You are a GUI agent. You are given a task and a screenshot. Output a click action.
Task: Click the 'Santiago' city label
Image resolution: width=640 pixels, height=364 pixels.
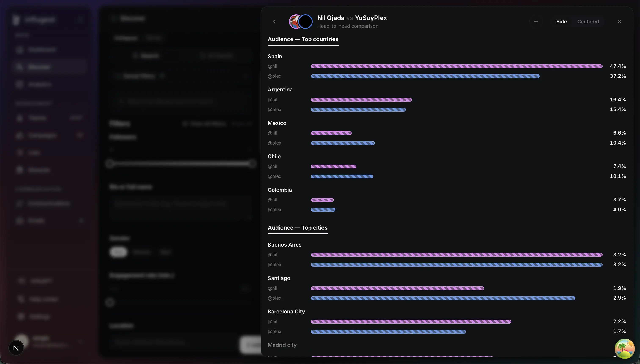(x=279, y=278)
